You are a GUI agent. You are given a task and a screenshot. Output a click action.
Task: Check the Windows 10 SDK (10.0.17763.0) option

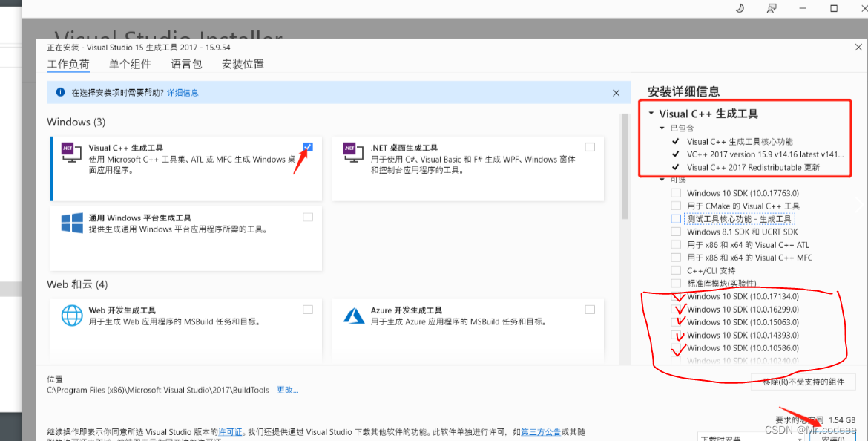click(x=676, y=193)
